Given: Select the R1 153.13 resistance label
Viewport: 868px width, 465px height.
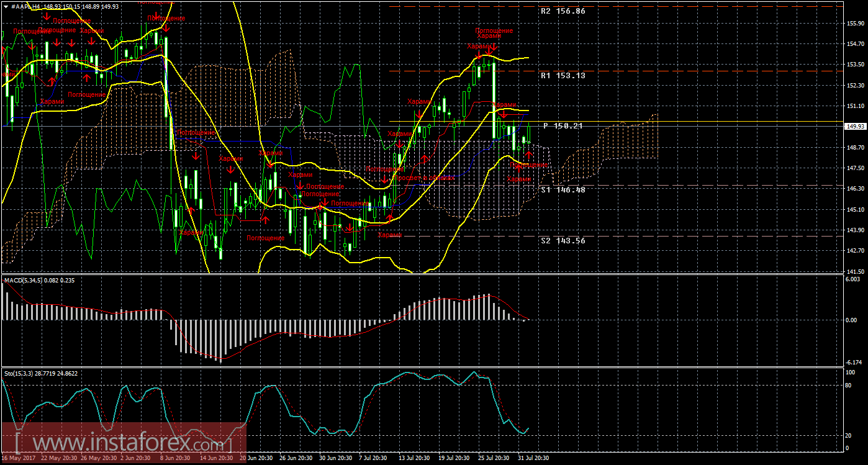Looking at the screenshot, I should click(x=563, y=75).
